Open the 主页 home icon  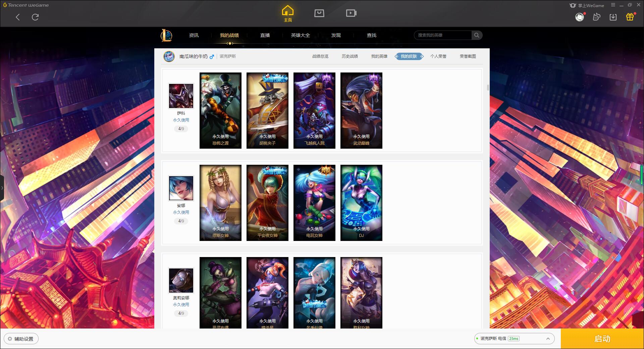pos(288,14)
